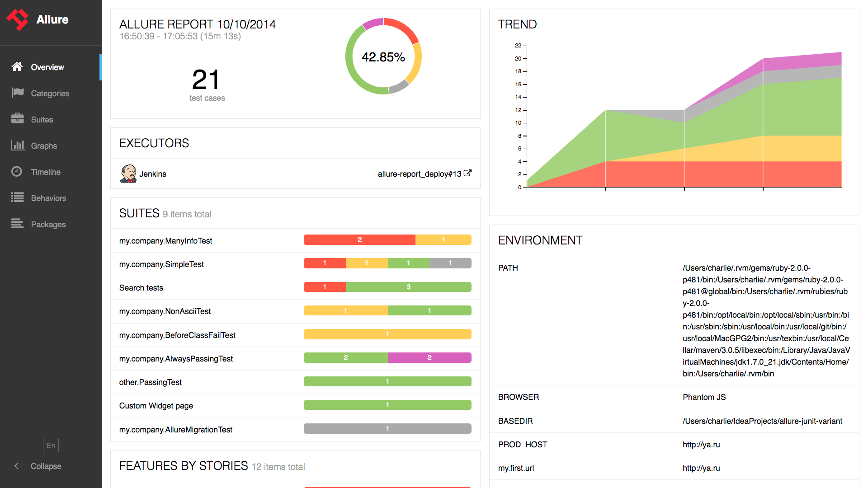Select the Categories menu item

click(x=51, y=93)
